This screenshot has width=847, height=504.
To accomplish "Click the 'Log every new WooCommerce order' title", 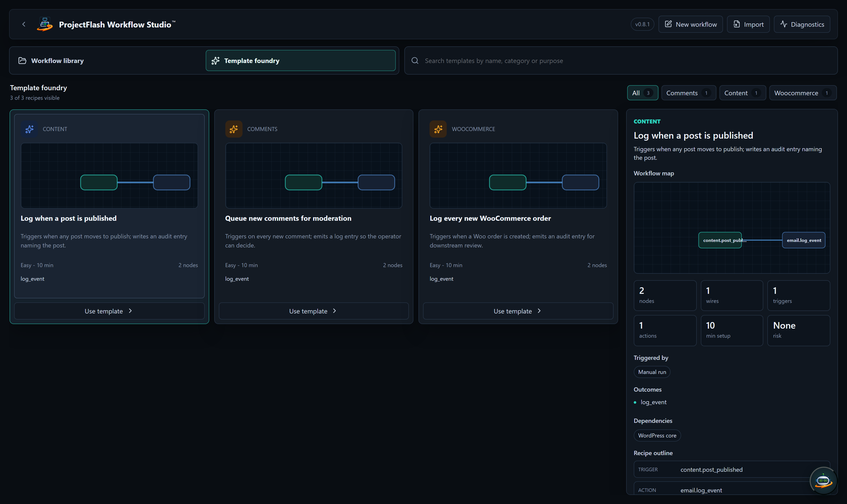I will pos(490,218).
